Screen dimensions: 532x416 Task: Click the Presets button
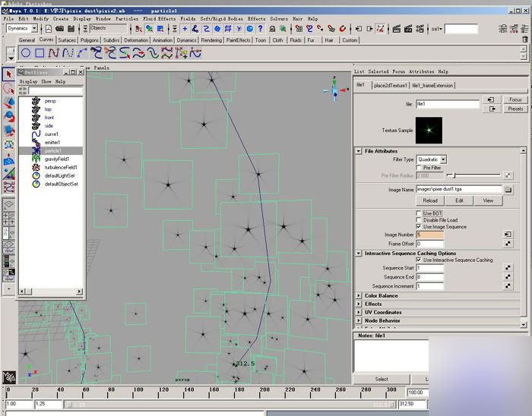[x=515, y=109]
